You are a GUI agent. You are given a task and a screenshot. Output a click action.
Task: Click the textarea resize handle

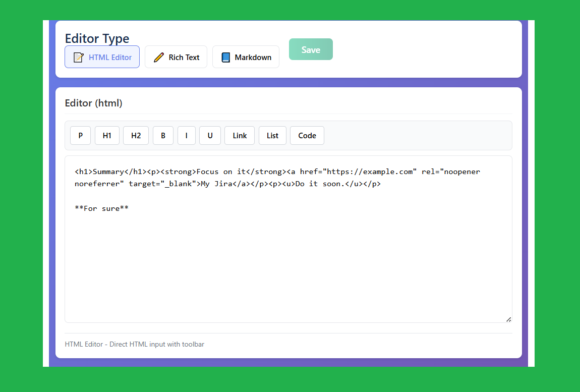(509, 319)
